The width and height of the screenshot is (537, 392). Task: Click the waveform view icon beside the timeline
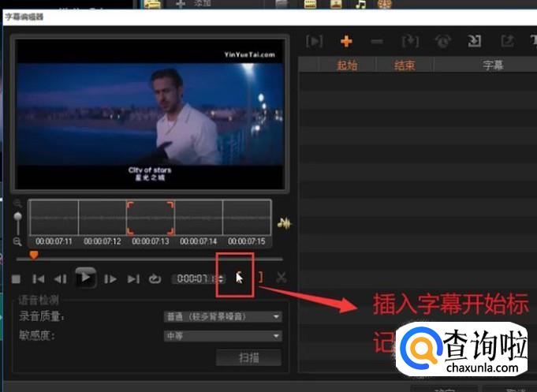tap(284, 223)
